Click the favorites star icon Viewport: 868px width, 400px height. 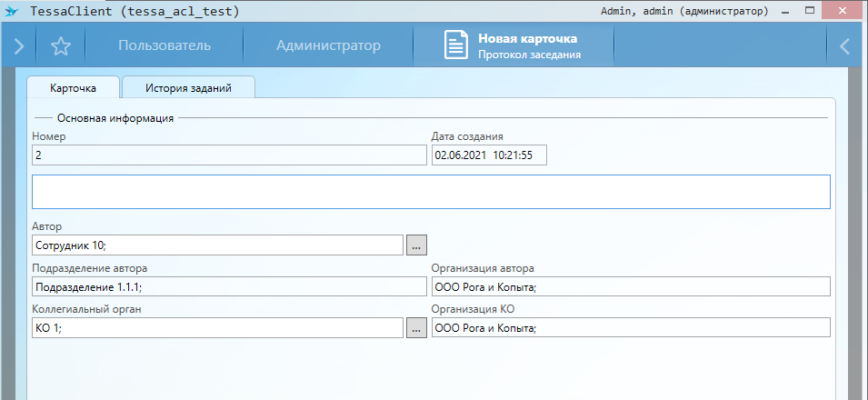coord(61,46)
